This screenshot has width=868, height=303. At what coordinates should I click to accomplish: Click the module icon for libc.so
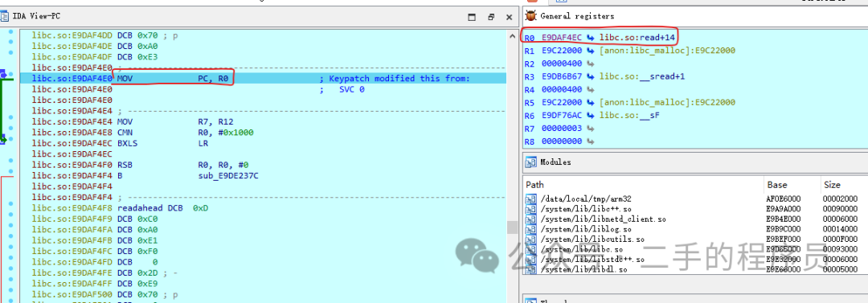point(531,249)
